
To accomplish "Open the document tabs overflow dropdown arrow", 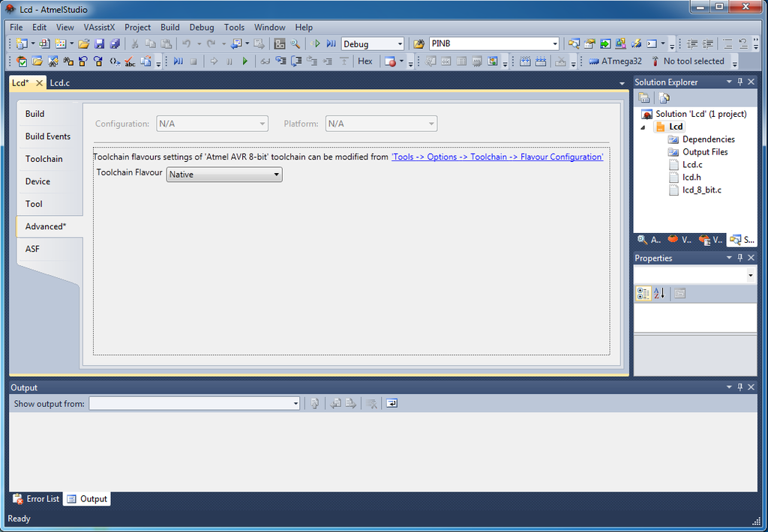I will point(622,84).
